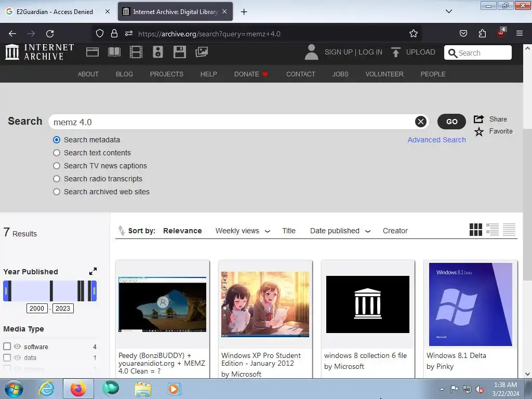Click the SIGN UP link
The width and height of the screenshot is (532, 399).
[338, 52]
